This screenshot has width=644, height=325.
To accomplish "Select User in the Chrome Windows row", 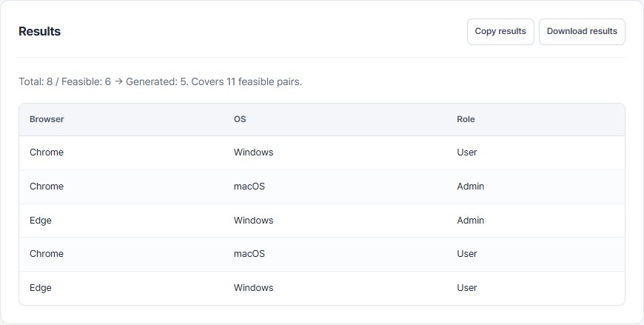I will (467, 153).
